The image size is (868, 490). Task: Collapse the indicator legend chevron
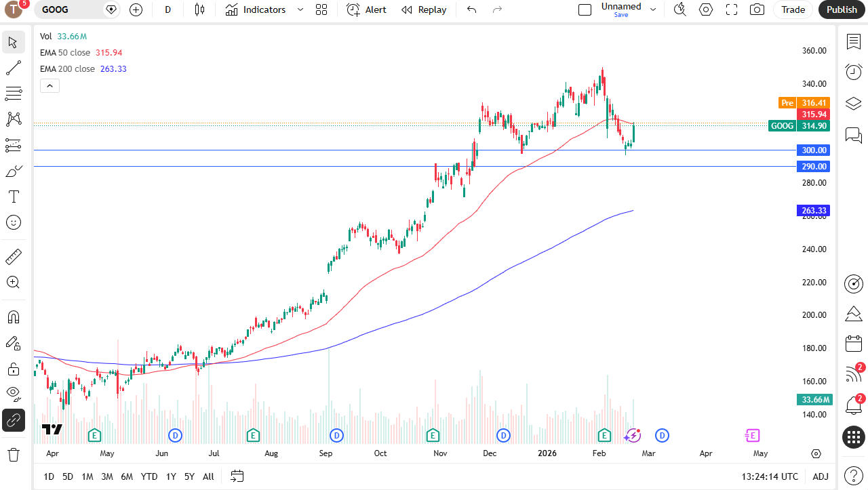[50, 85]
